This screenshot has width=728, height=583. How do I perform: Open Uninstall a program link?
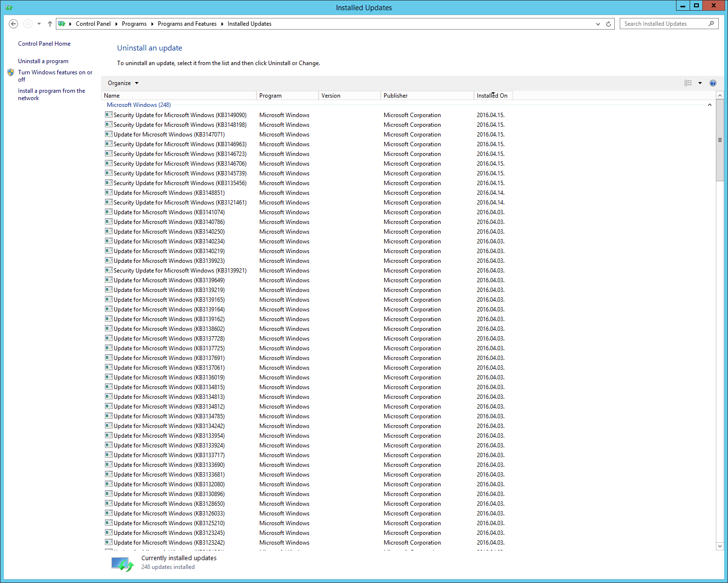click(x=43, y=61)
